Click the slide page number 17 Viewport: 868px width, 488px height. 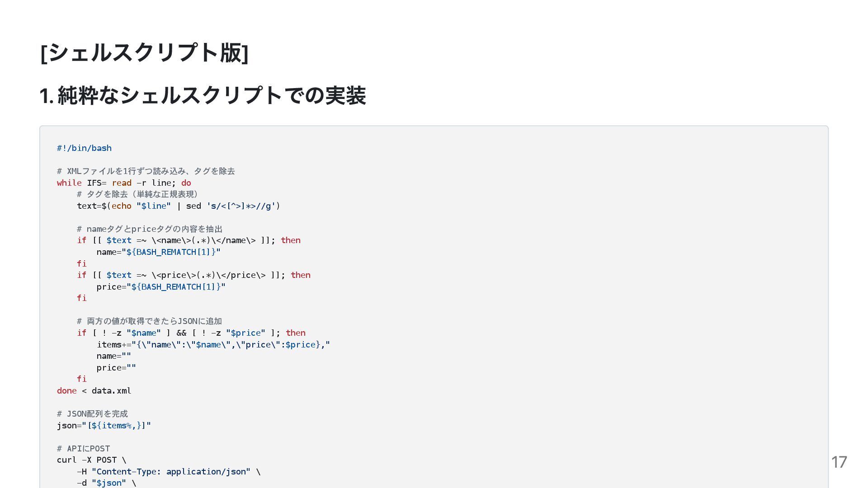[x=839, y=462]
